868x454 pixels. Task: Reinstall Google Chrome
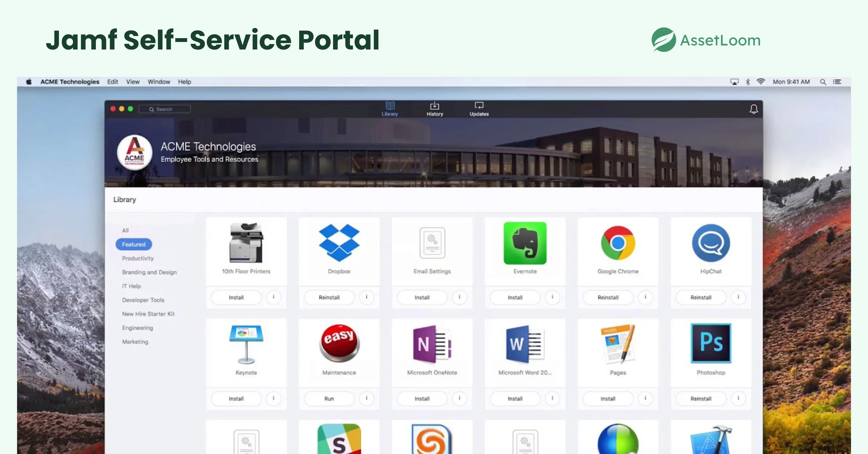point(608,297)
